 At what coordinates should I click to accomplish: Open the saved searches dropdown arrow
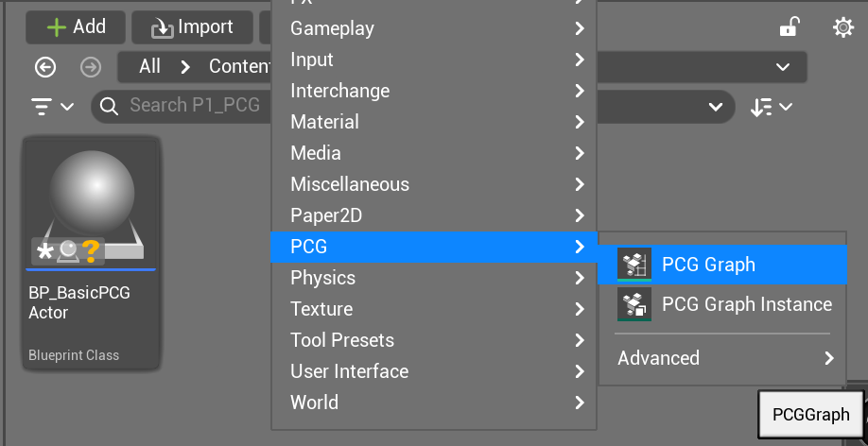pyautogui.click(x=715, y=107)
